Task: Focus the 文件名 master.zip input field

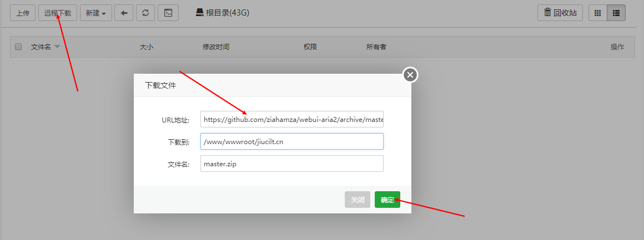Action: click(292, 164)
